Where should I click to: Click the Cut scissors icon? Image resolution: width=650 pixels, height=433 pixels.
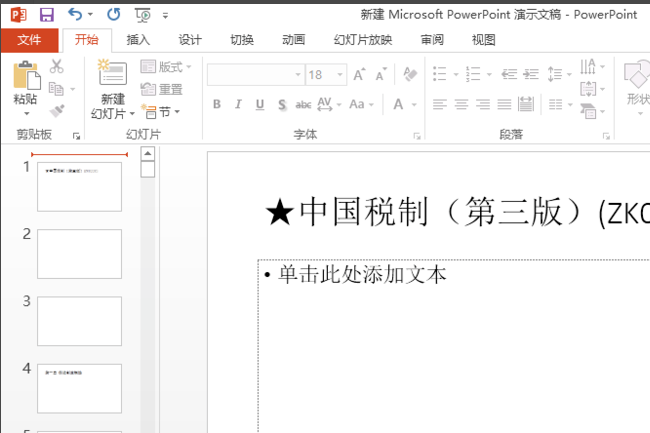click(56, 66)
